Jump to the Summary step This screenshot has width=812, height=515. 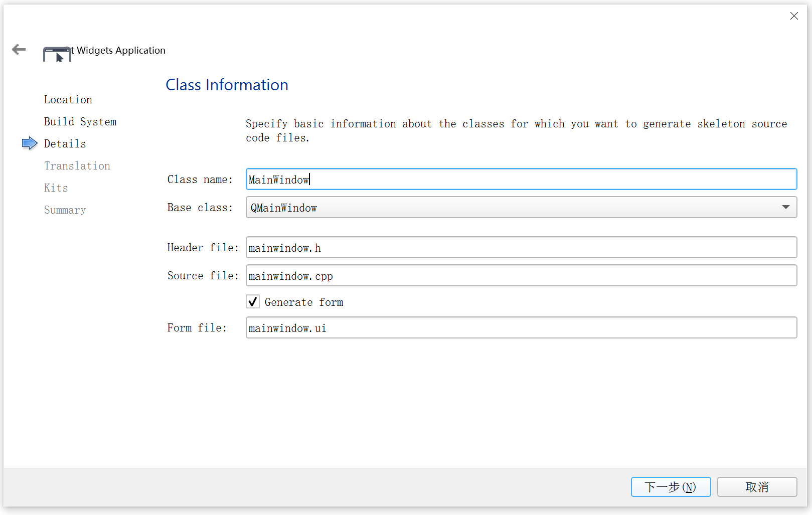(x=65, y=210)
